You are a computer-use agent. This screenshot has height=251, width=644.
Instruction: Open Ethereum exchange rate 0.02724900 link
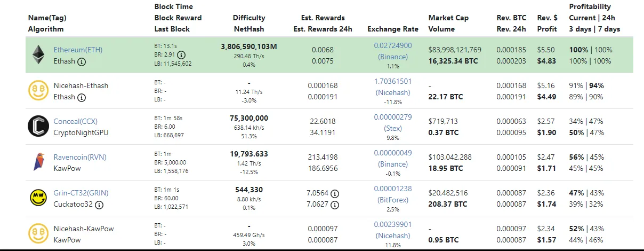393,45
